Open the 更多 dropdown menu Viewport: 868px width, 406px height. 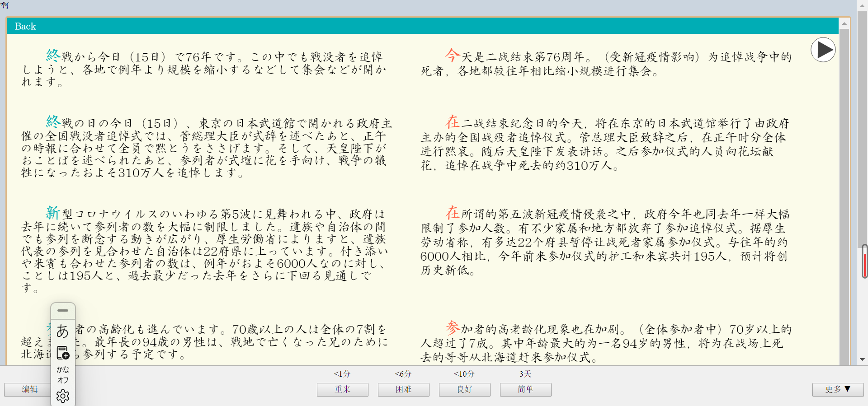pyautogui.click(x=837, y=389)
